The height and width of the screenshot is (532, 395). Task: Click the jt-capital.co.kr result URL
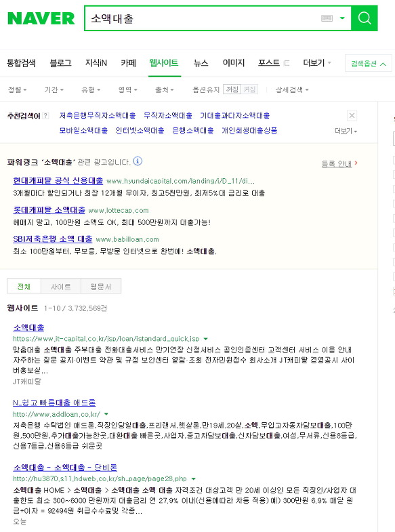coord(106,339)
